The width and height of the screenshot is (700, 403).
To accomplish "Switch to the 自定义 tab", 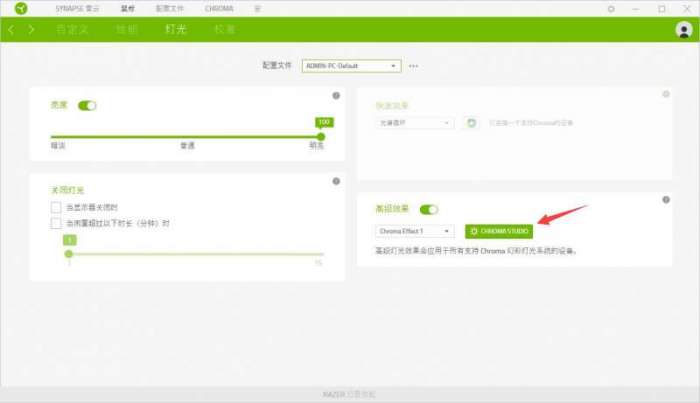I will coord(72,29).
